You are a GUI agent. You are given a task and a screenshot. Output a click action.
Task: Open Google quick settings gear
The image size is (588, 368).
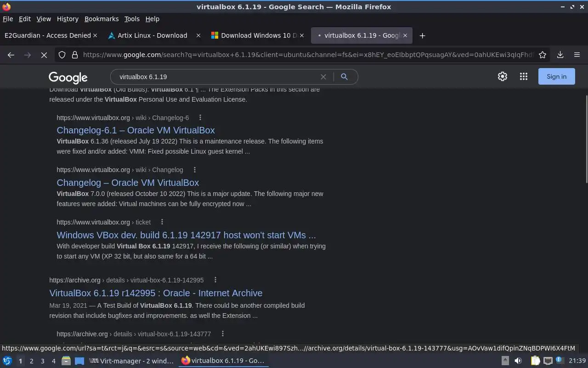pyautogui.click(x=503, y=77)
